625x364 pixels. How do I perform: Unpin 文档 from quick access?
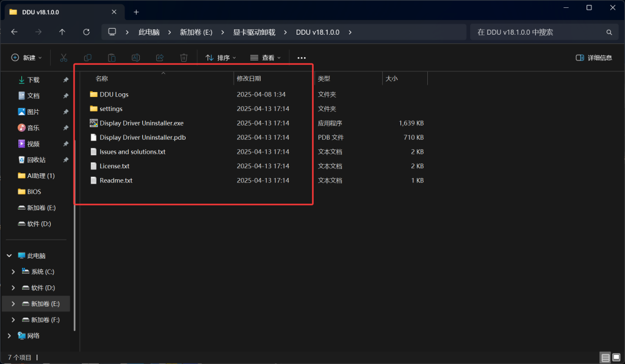click(66, 96)
